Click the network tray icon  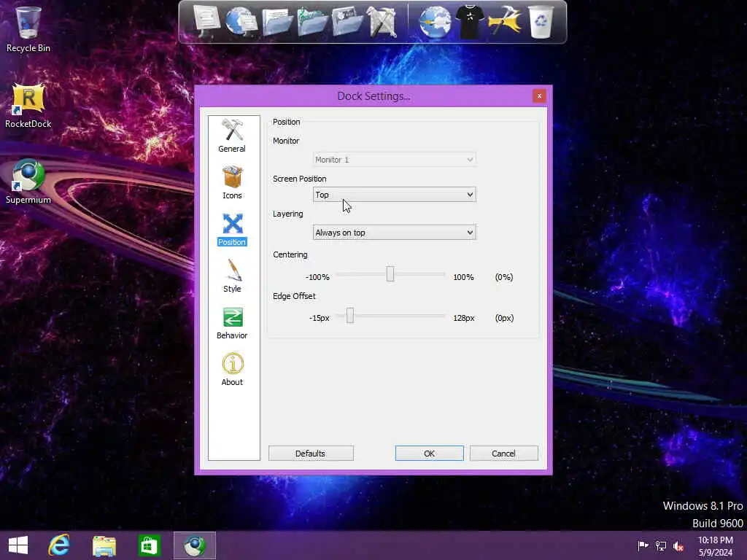[661, 545]
